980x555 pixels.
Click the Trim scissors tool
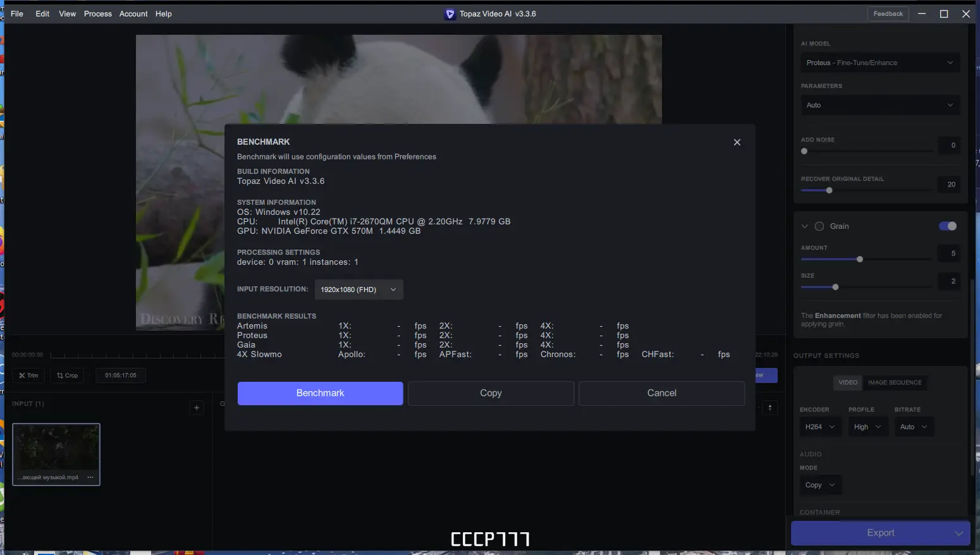click(x=28, y=375)
